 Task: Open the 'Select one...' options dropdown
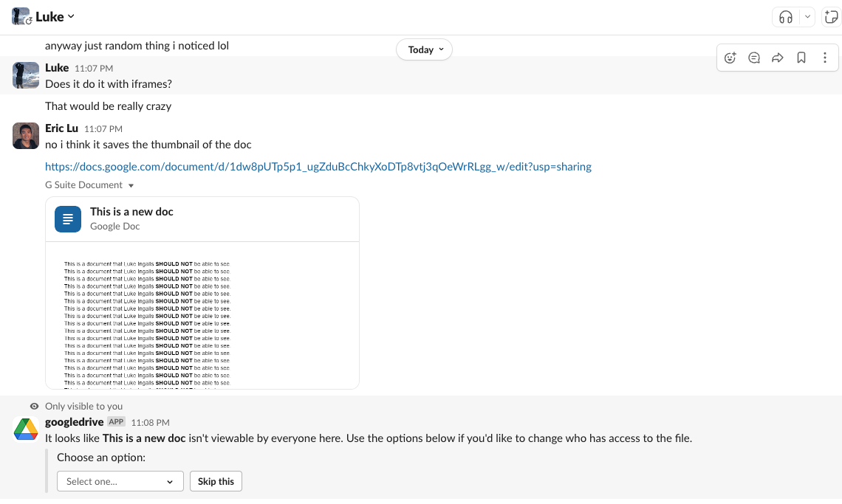[120, 480]
